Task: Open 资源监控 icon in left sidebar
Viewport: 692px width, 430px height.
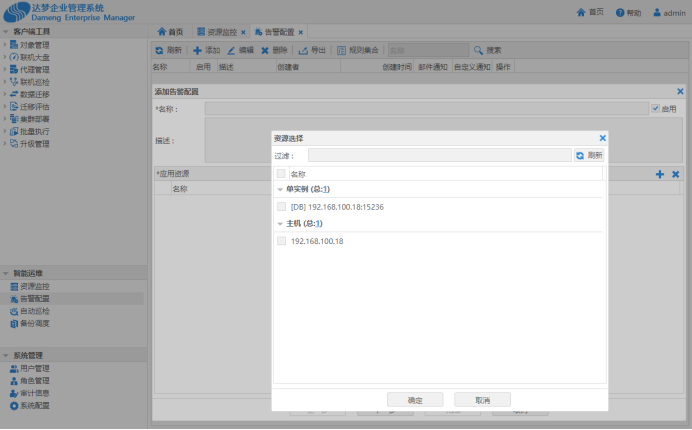Action: click(14, 287)
